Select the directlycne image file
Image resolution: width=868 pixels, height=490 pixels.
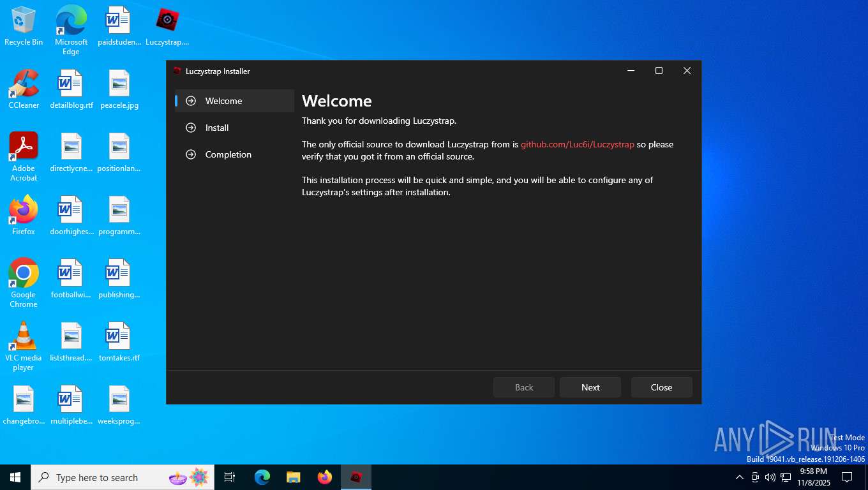(71, 153)
